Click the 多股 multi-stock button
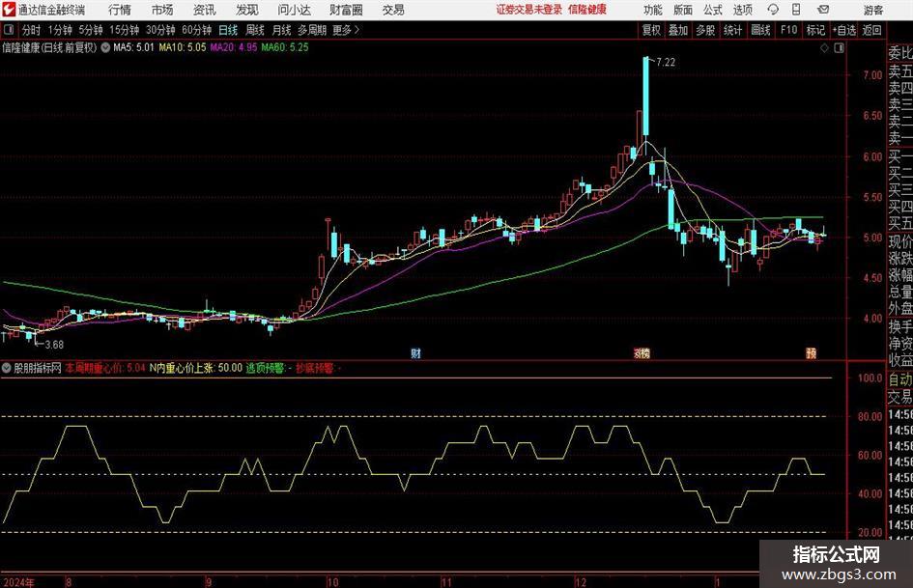 click(x=705, y=30)
